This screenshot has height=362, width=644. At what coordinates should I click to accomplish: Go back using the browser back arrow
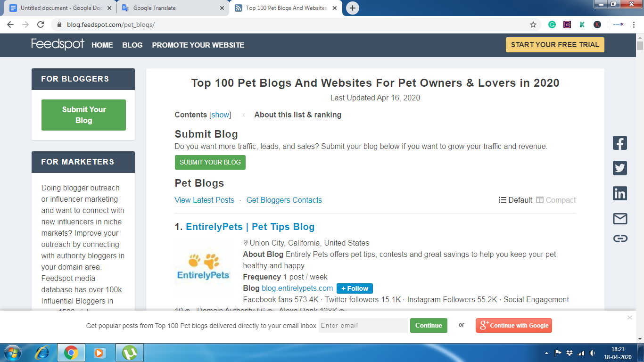click(x=10, y=25)
